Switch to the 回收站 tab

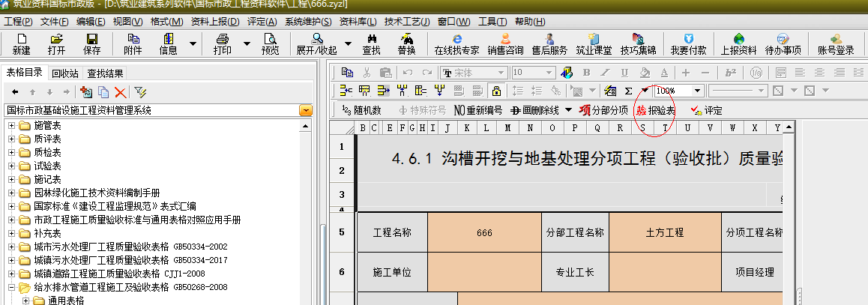click(65, 73)
